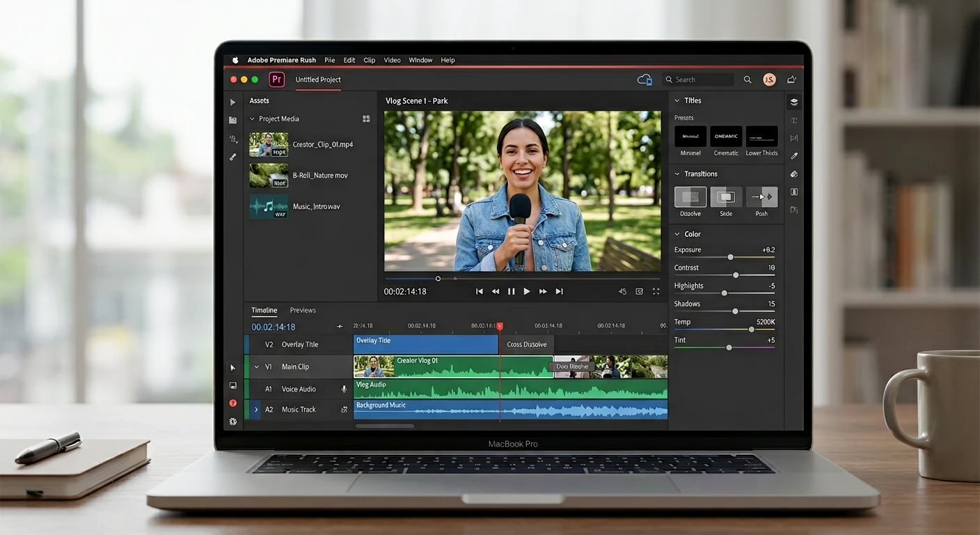Select the B-Roll_Nature.mov thumbnail
Image resolution: width=980 pixels, height=535 pixels.
[269, 176]
